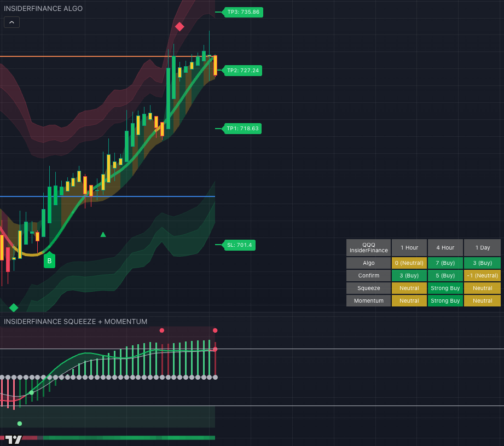Screen dimensions: 504x446
Task: Click the green B buy signal marker
Action: pyautogui.click(x=49, y=260)
